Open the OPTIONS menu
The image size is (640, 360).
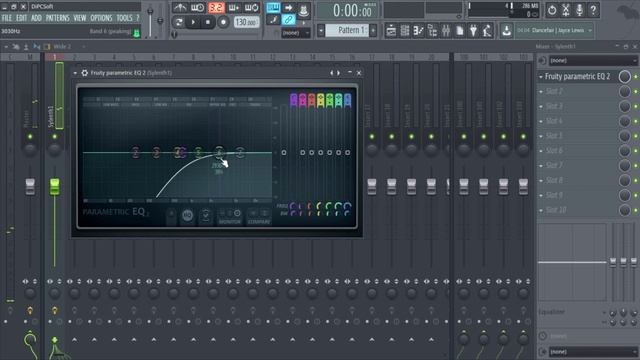click(101, 18)
